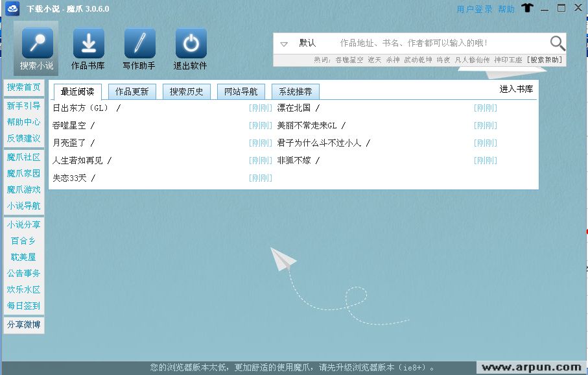Switch to the 作品更新 tab

click(132, 91)
